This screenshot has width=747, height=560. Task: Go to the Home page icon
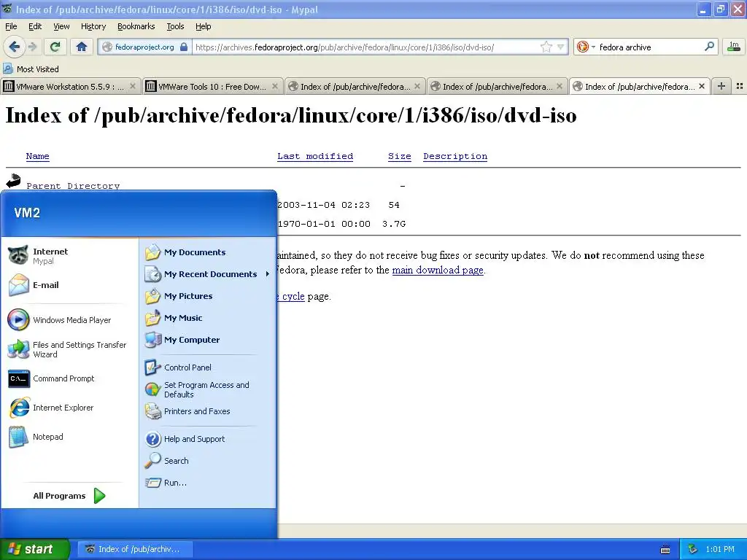click(x=82, y=47)
